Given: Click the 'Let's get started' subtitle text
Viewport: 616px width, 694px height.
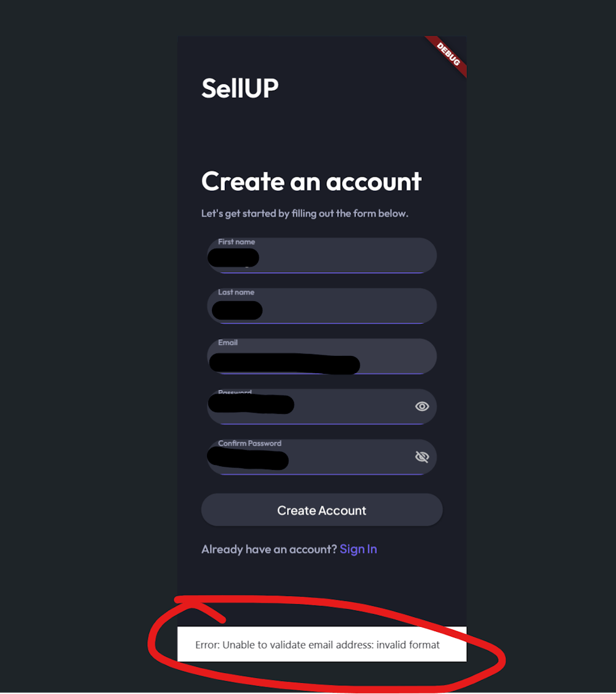Looking at the screenshot, I should tap(305, 213).
